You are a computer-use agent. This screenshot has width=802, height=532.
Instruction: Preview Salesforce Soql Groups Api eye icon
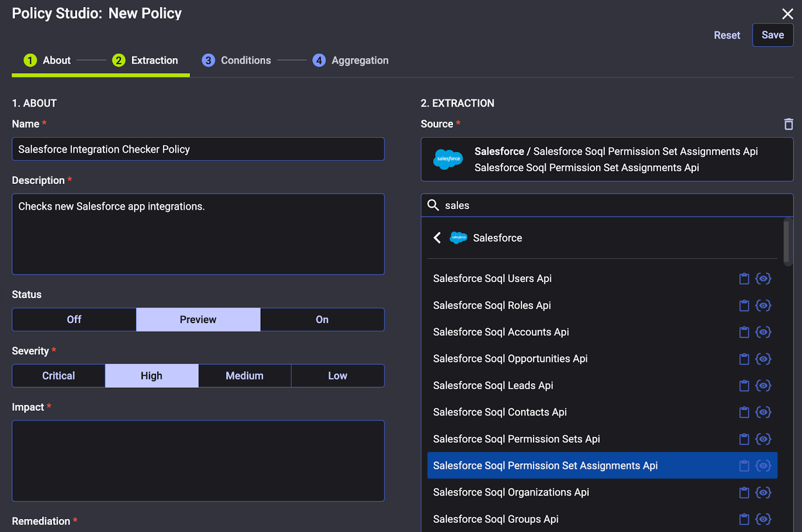[763, 519]
